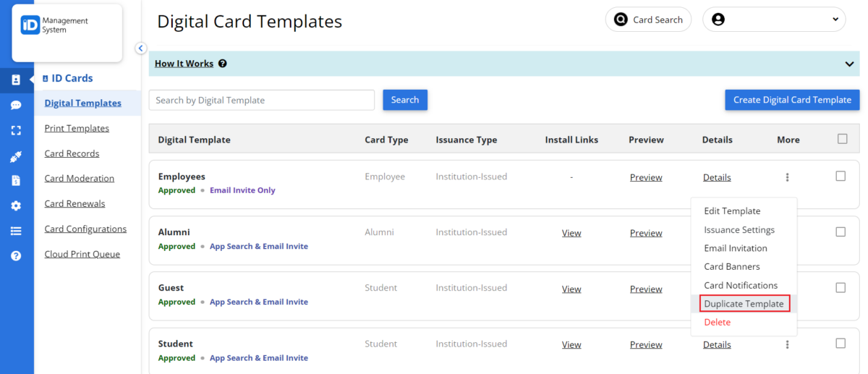Viewport: 868px width, 374px height.
Task: Collapse the sidebar using the arrow button
Action: coord(141,48)
